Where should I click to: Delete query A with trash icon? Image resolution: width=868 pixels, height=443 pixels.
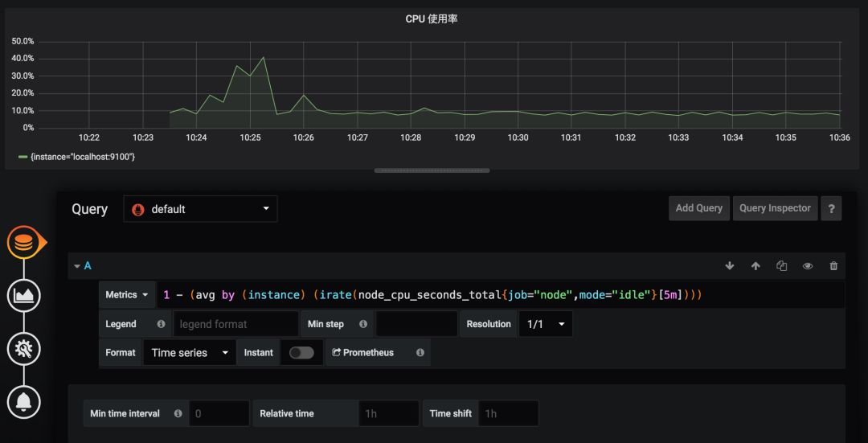833,266
